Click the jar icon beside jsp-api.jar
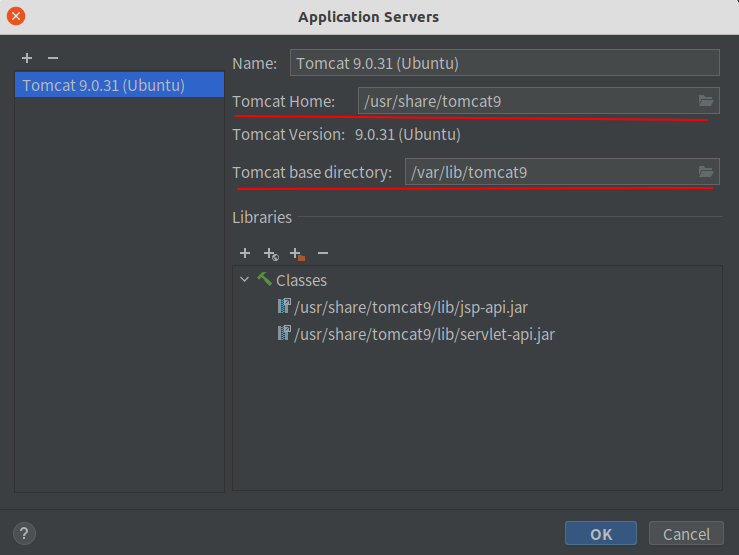The image size is (739, 555). [284, 306]
